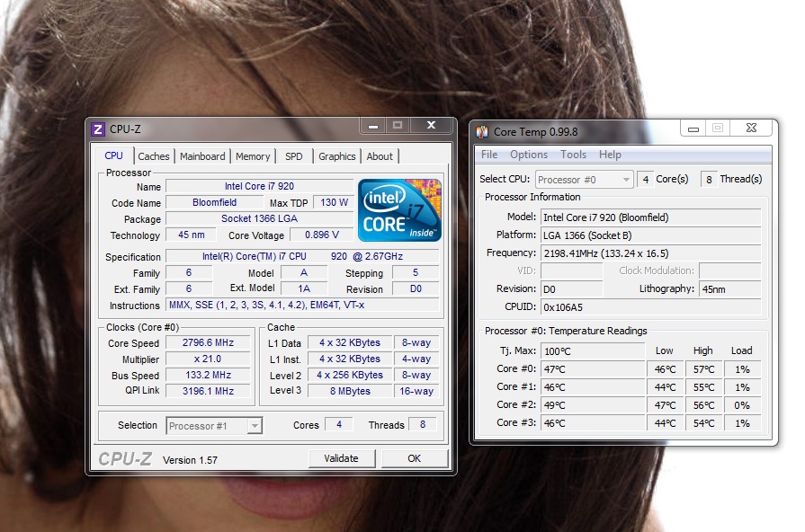Click the Core Temp Revision field D0

[571, 289]
